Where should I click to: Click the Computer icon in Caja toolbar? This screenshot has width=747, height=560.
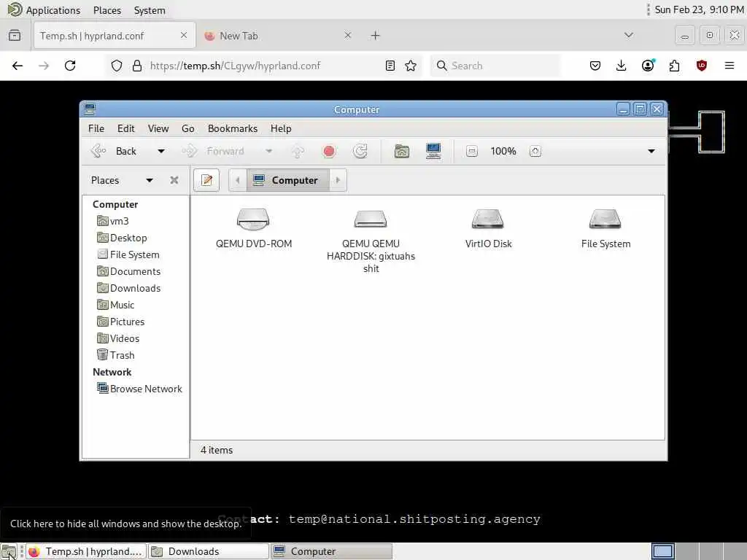click(x=433, y=152)
